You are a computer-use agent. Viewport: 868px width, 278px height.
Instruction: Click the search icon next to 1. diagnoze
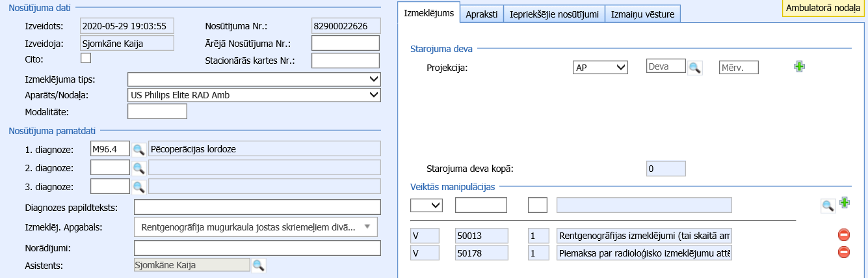[x=138, y=149]
